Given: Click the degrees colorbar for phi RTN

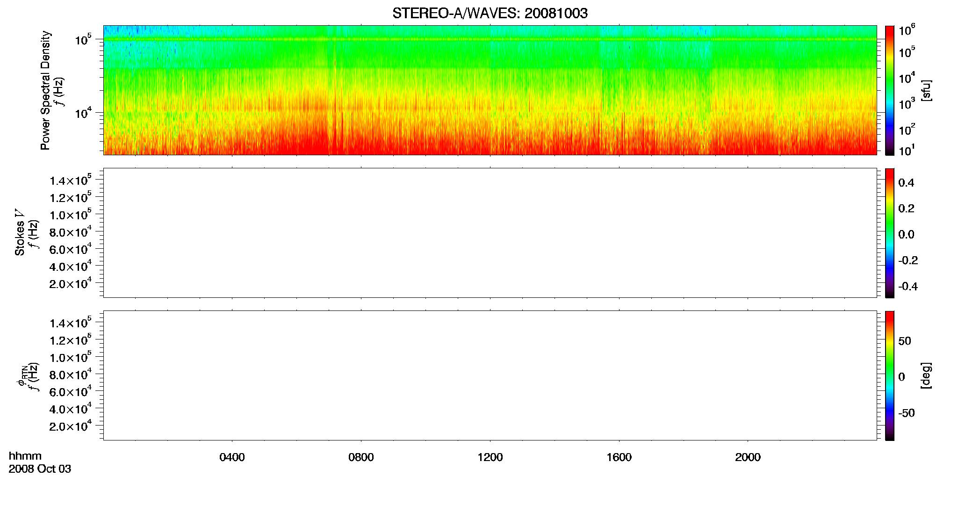Looking at the screenshot, I should click(890, 375).
